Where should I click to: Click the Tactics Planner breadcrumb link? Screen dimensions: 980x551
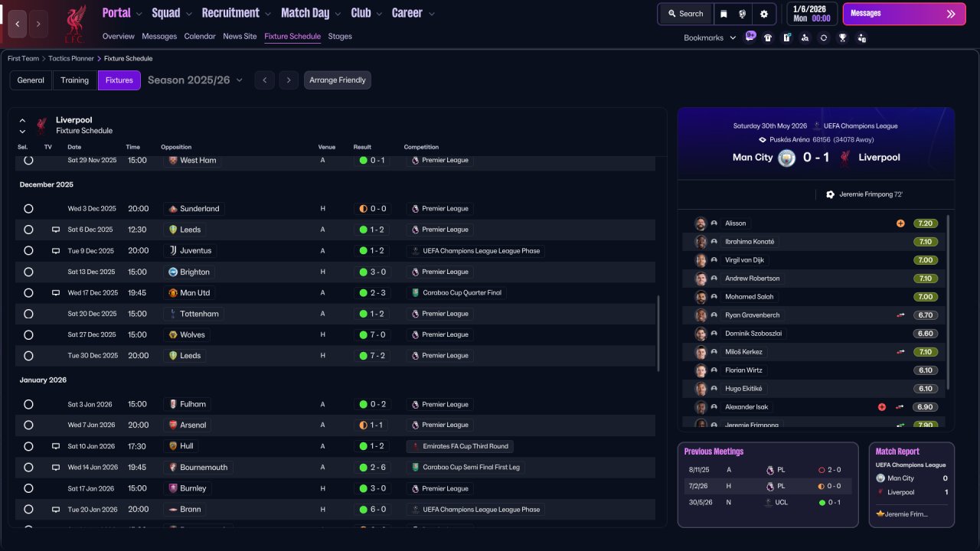[71, 58]
